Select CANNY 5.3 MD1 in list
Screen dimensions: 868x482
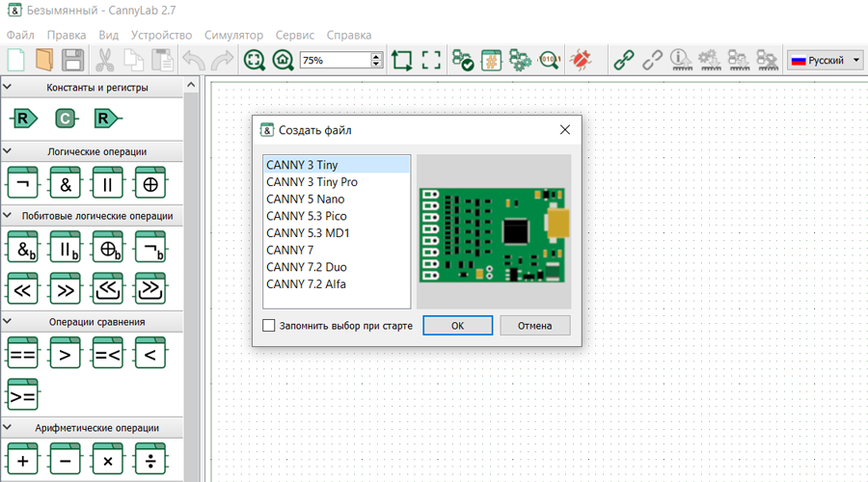coord(337,233)
